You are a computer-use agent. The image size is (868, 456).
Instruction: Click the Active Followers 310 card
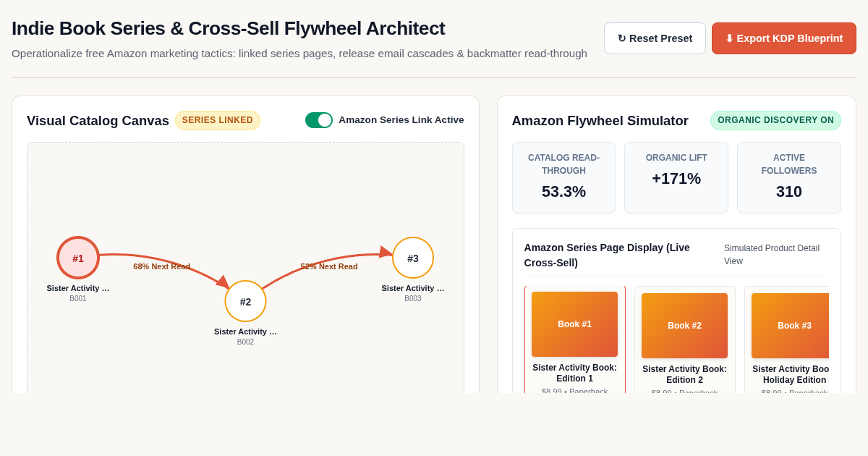tap(789, 177)
